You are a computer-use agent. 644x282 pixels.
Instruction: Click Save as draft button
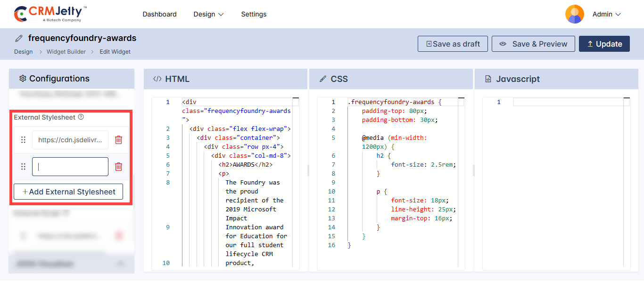point(453,44)
